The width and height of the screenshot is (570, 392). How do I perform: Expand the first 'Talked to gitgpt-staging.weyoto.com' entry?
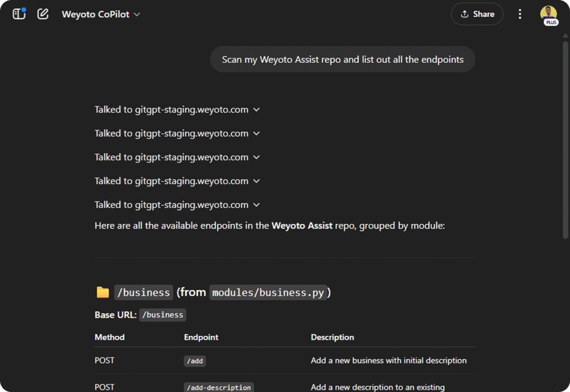click(177, 110)
